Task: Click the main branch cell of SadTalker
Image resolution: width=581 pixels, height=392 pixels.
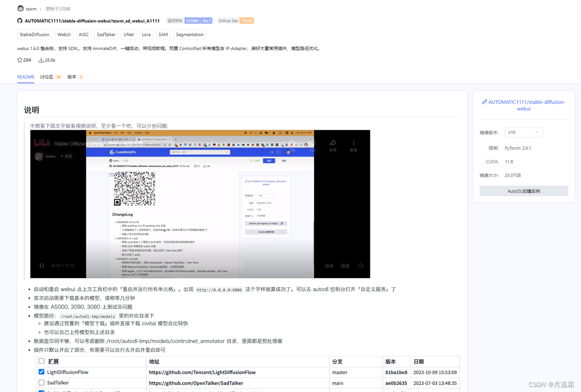Action: (338, 383)
